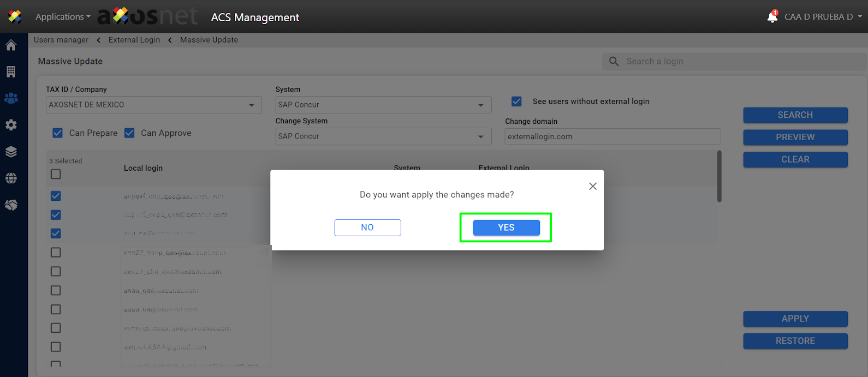Toggle the Can Approve checkbox
The image size is (868, 377).
point(129,133)
